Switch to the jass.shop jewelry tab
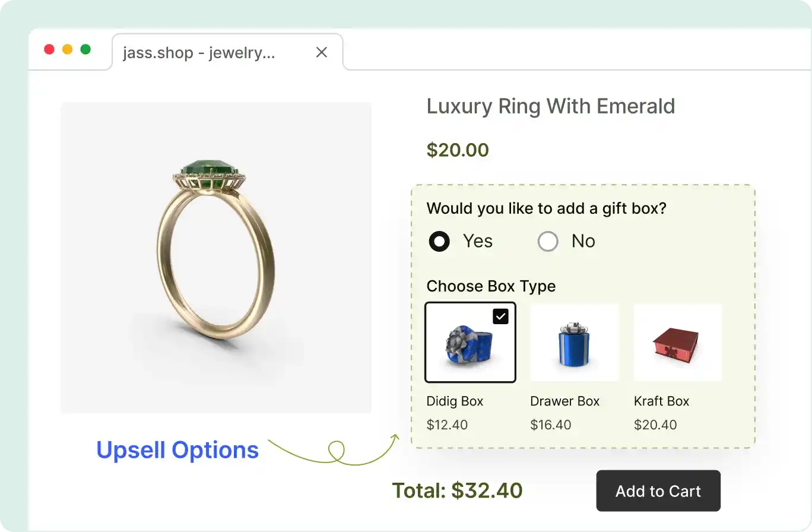 [199, 53]
